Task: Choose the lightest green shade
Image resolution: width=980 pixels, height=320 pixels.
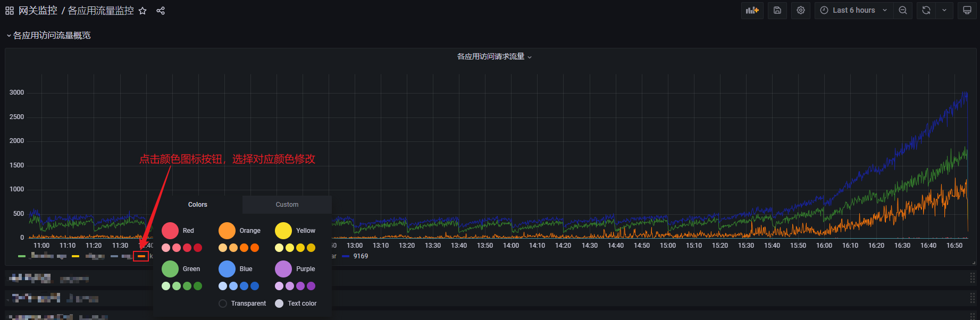Action: pos(166,286)
